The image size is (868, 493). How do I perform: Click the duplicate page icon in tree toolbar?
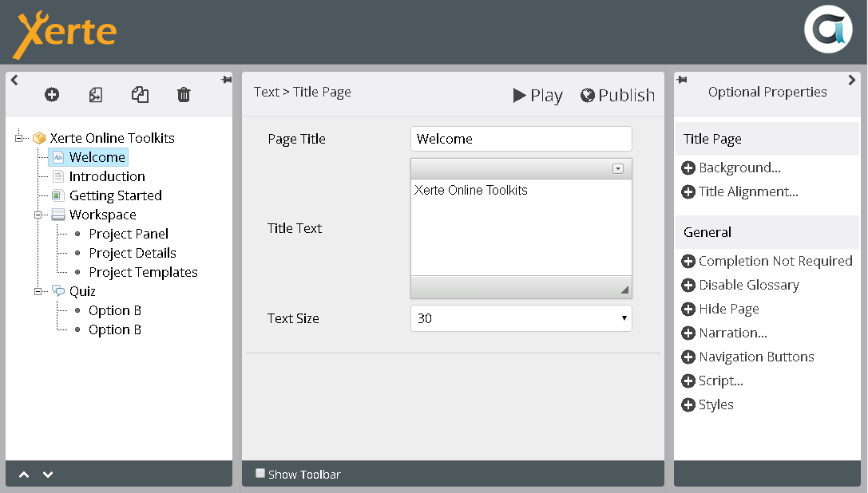click(96, 95)
